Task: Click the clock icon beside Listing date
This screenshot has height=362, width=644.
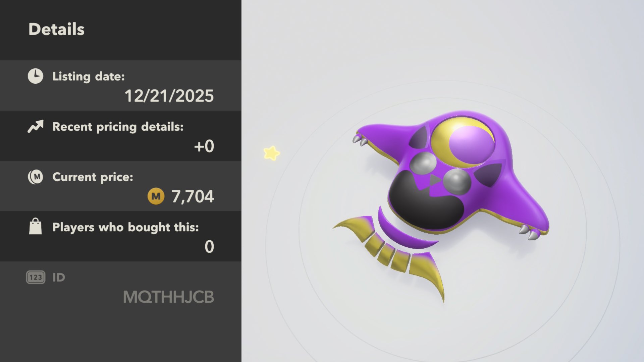Action: (35, 76)
